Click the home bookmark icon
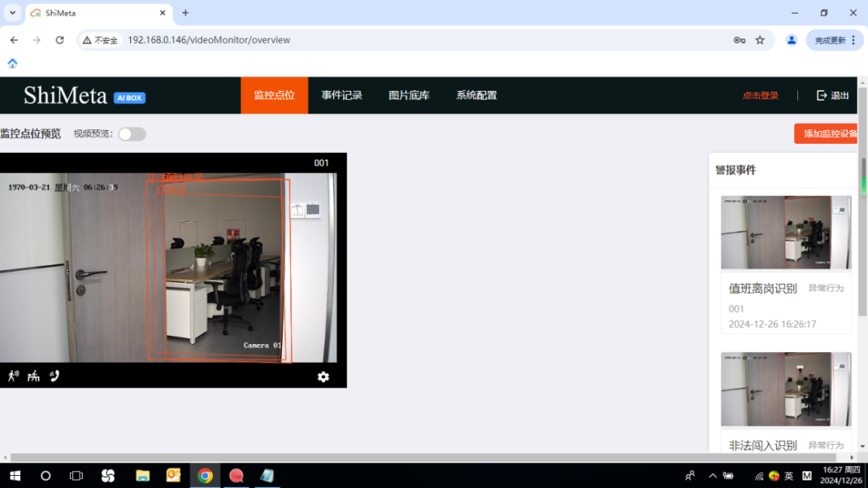Viewport: 868px width, 488px height. 12,64
